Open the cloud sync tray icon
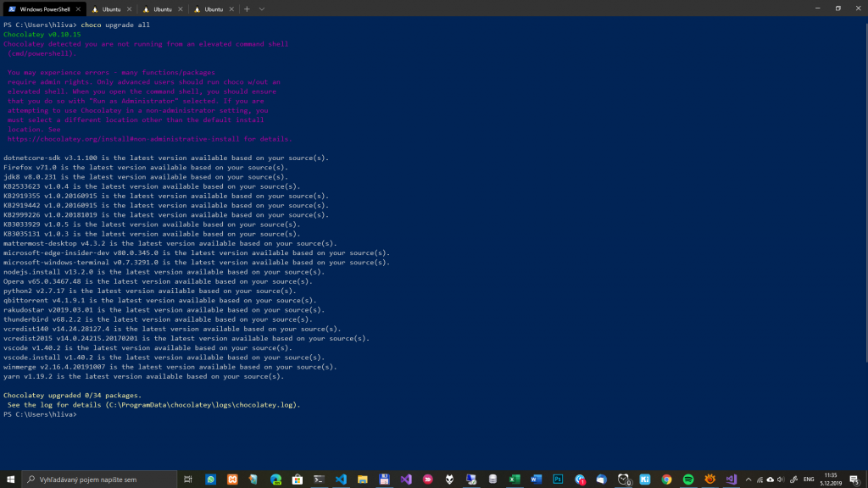The width and height of the screenshot is (868, 488). (770, 480)
